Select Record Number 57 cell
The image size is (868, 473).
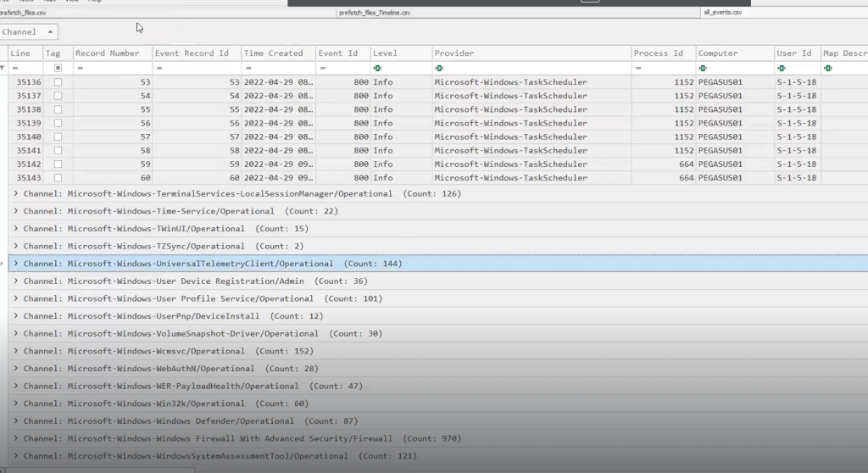(x=113, y=136)
